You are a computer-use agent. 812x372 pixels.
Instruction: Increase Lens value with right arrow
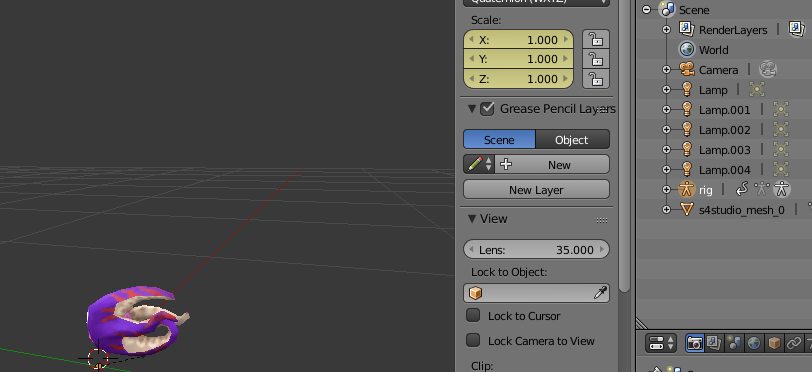[602, 249]
